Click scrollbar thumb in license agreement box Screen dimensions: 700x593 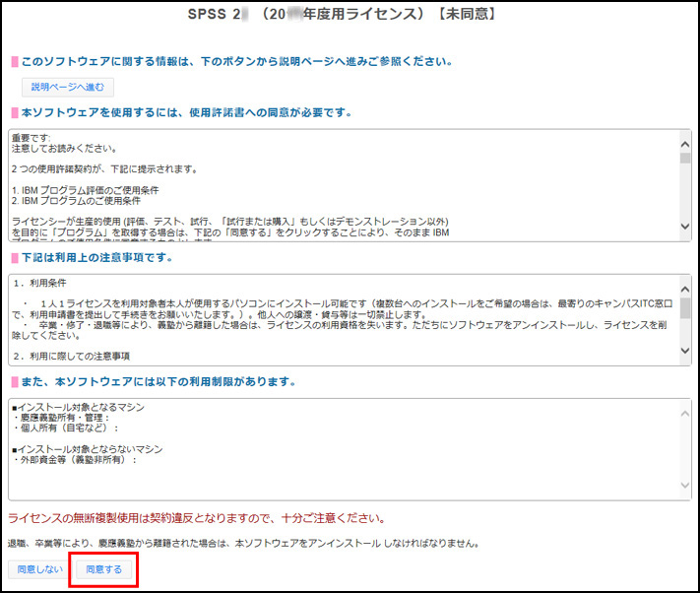click(x=685, y=158)
